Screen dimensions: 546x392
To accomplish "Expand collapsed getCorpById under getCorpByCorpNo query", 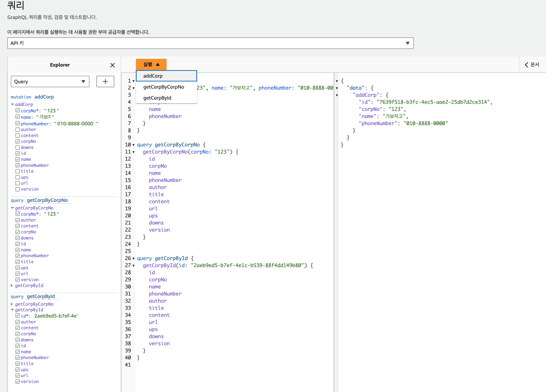I will pyautogui.click(x=12, y=285).
